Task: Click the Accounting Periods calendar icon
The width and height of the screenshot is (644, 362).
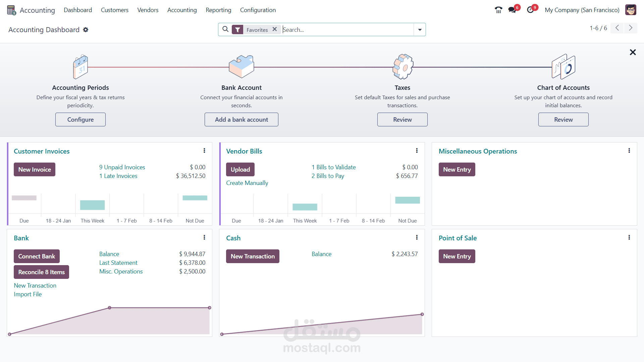Action: 80,67
